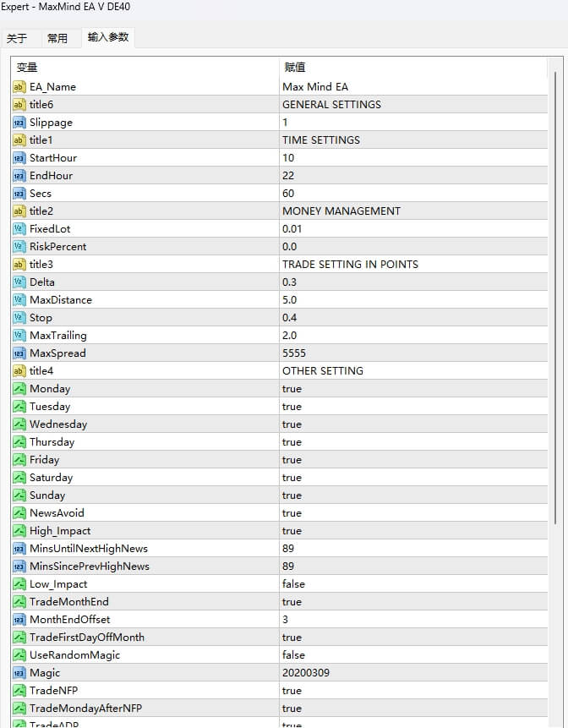Screen dimensions: 568x728
Task: Click the integer icon next to MonthEndOffset
Action: coord(19,619)
